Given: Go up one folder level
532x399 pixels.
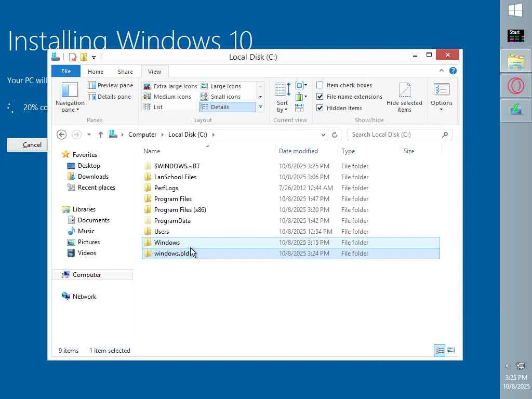Looking at the screenshot, I should pos(100,135).
